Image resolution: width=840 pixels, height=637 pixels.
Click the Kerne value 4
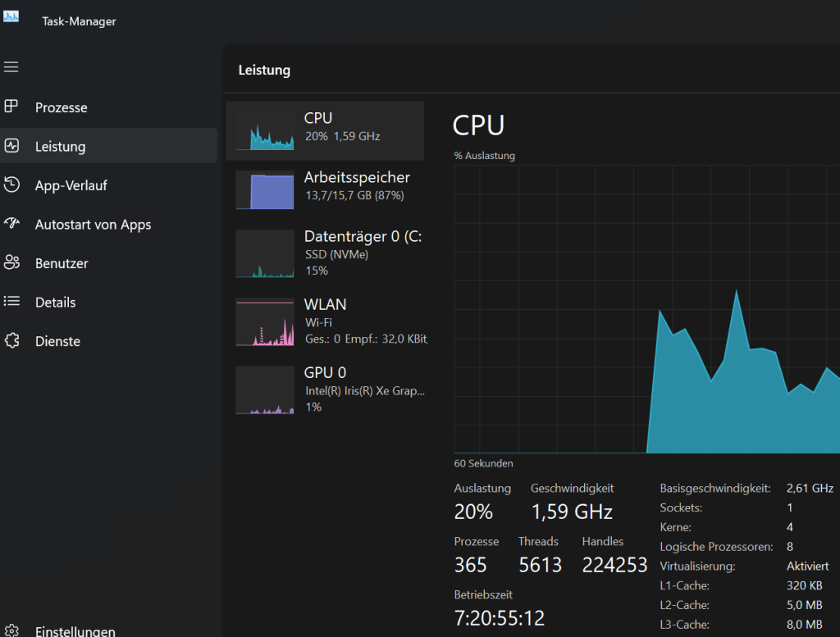coord(790,527)
